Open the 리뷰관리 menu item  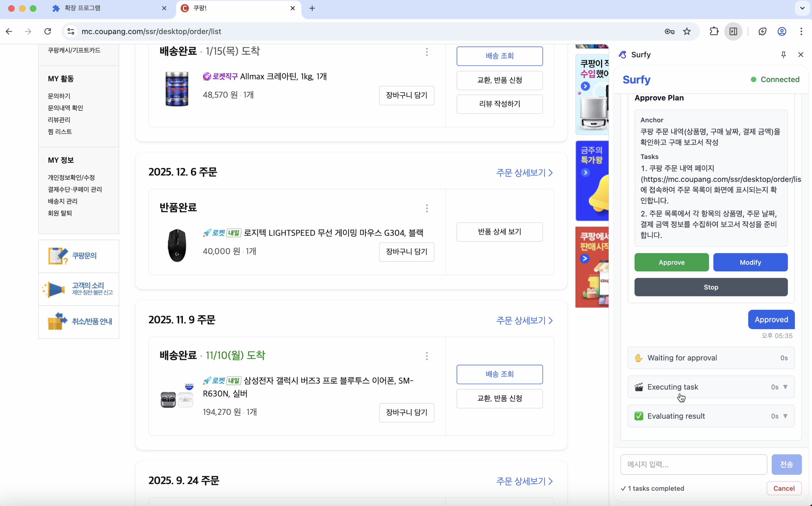tap(59, 120)
